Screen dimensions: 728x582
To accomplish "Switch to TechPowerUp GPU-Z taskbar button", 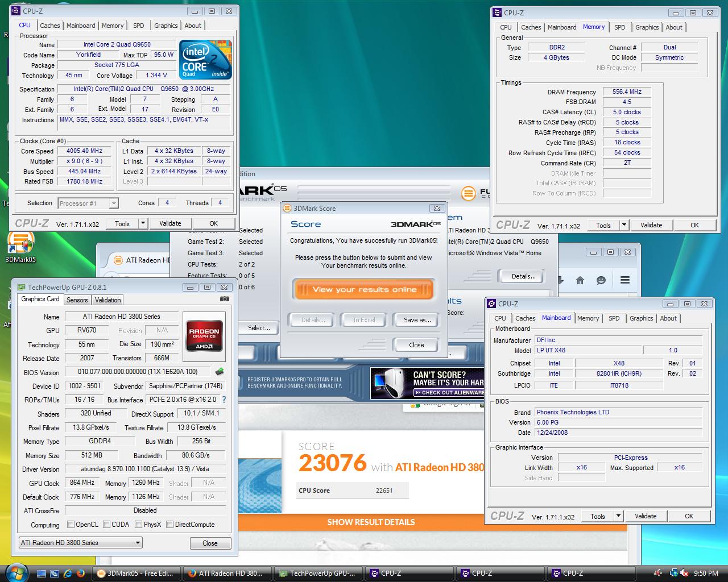I will (x=318, y=573).
